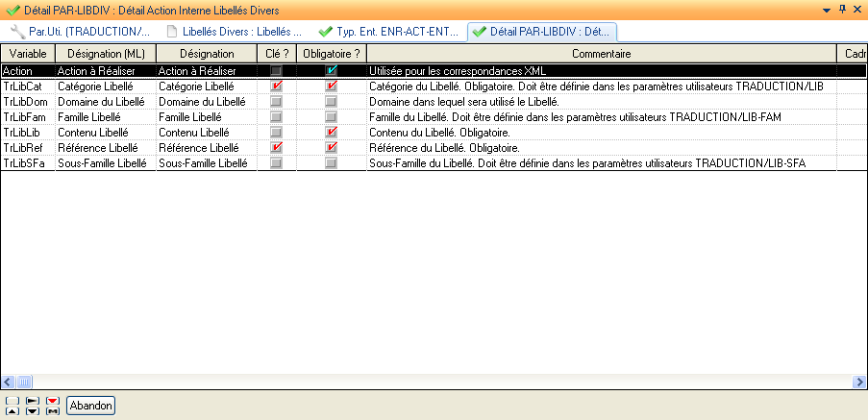Click the black up-arrow navigation button
Viewport: 868px width, 420px height.
[11, 411]
